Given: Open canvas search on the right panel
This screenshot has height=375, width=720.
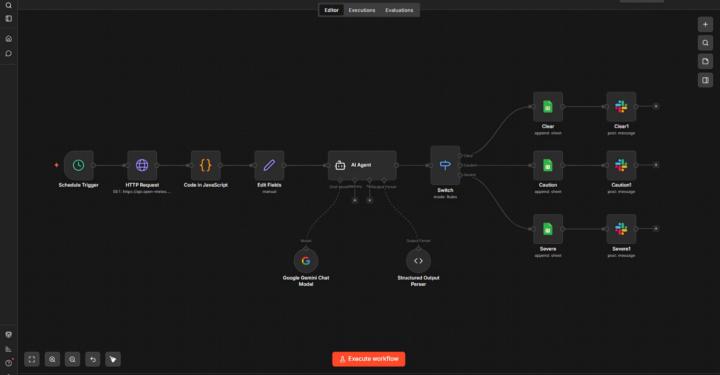Looking at the screenshot, I should (x=705, y=43).
